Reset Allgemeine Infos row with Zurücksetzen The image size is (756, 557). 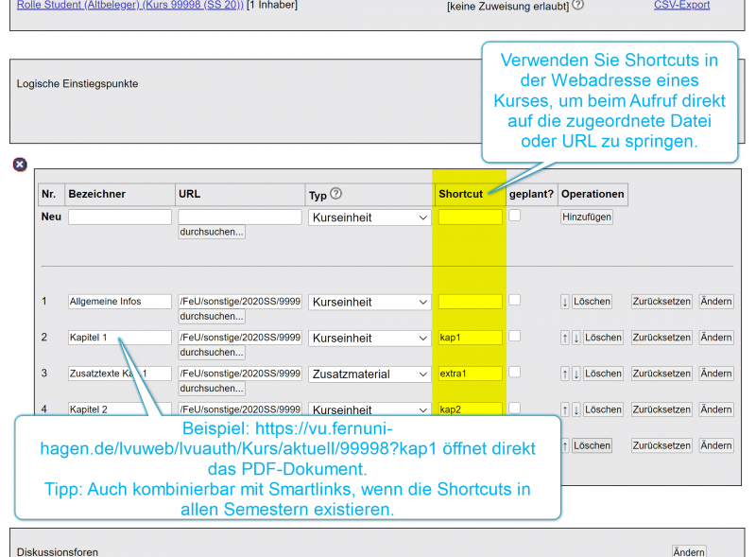pos(661,302)
